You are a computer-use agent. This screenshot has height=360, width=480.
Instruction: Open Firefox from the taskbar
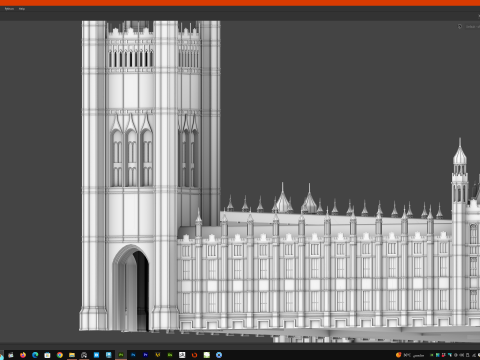click(x=23, y=355)
